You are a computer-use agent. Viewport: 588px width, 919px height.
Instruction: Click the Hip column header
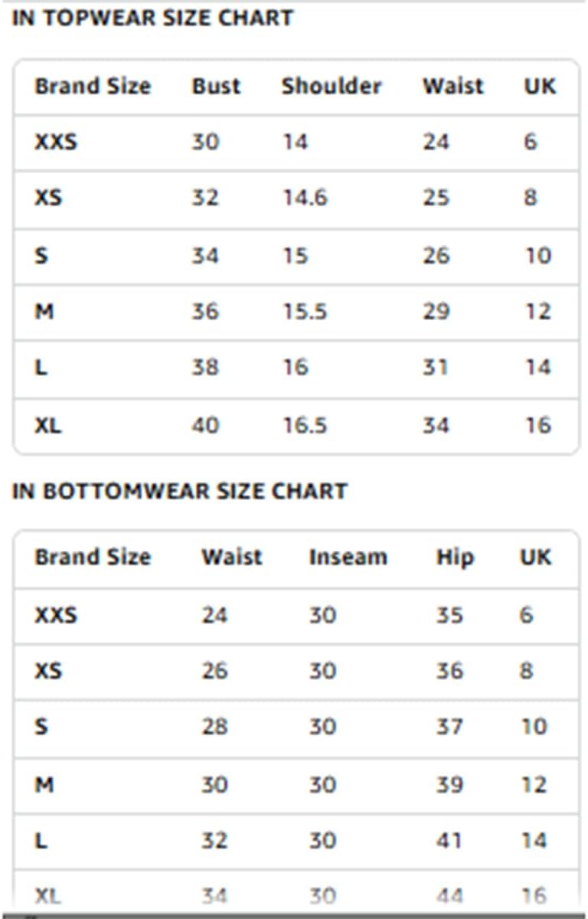[x=455, y=557]
